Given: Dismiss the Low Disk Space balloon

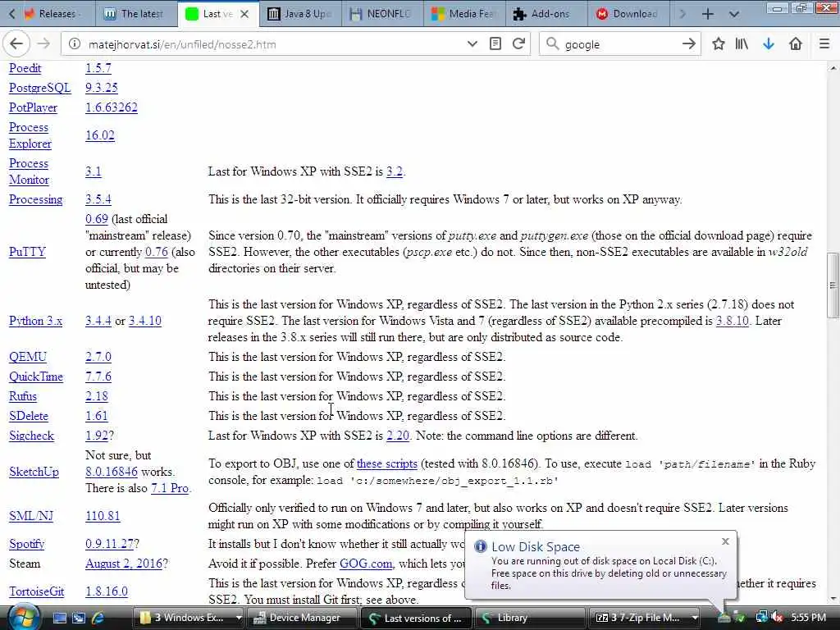Looking at the screenshot, I should 725,541.
